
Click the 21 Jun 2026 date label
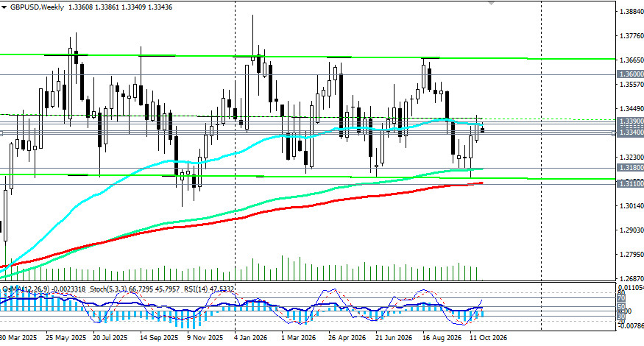pyautogui.click(x=394, y=338)
